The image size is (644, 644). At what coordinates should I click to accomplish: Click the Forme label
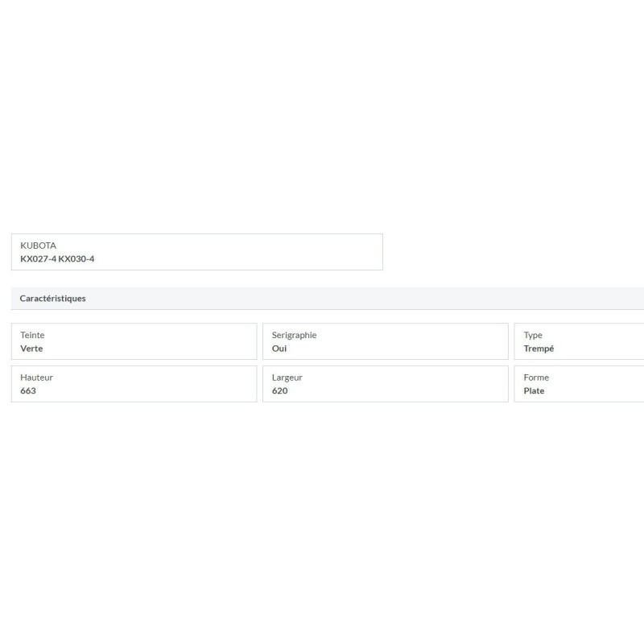pos(536,378)
